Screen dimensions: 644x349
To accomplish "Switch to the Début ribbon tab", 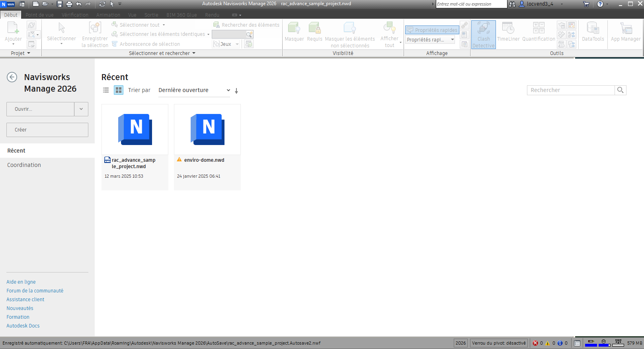I will pos(11,15).
